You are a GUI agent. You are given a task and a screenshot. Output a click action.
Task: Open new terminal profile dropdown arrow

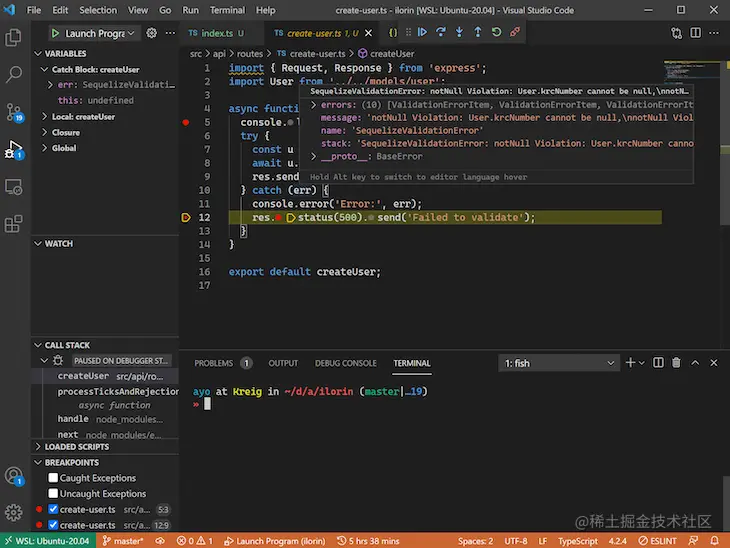pyautogui.click(x=642, y=363)
